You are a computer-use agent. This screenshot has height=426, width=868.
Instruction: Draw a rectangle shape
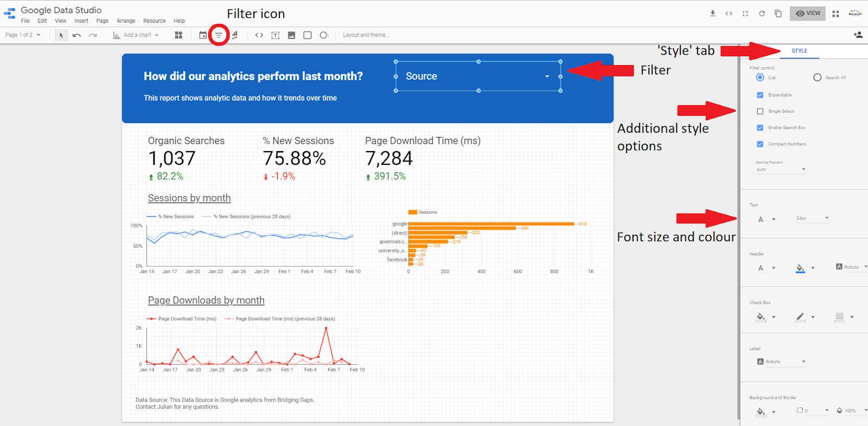click(x=308, y=35)
